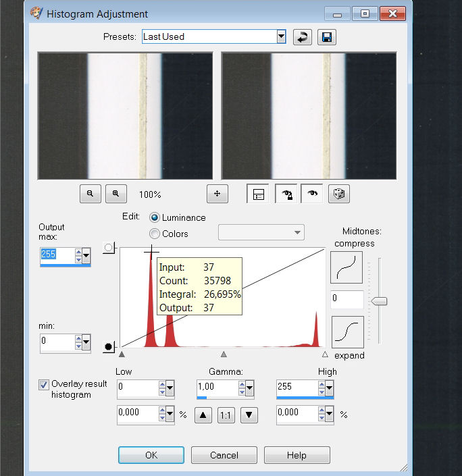Uncheck Overlay result histogram checkbox
Screen dimensions: 462x476
(x=44, y=384)
